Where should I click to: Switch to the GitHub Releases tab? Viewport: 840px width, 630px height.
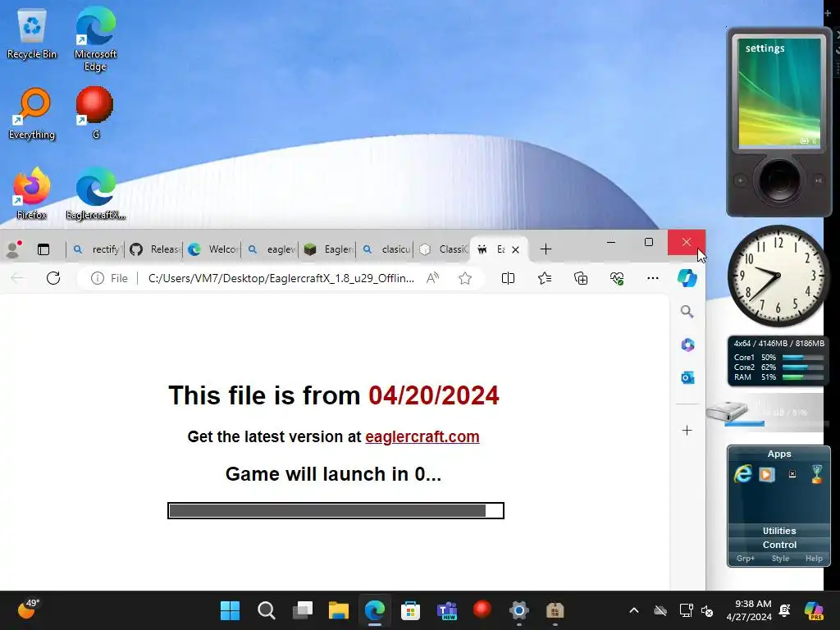pyautogui.click(x=155, y=249)
